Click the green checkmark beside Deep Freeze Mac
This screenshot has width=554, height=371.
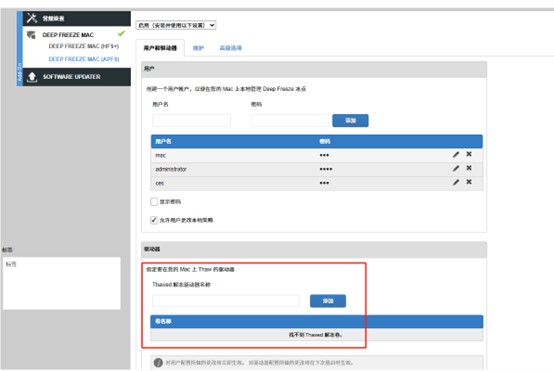point(121,34)
